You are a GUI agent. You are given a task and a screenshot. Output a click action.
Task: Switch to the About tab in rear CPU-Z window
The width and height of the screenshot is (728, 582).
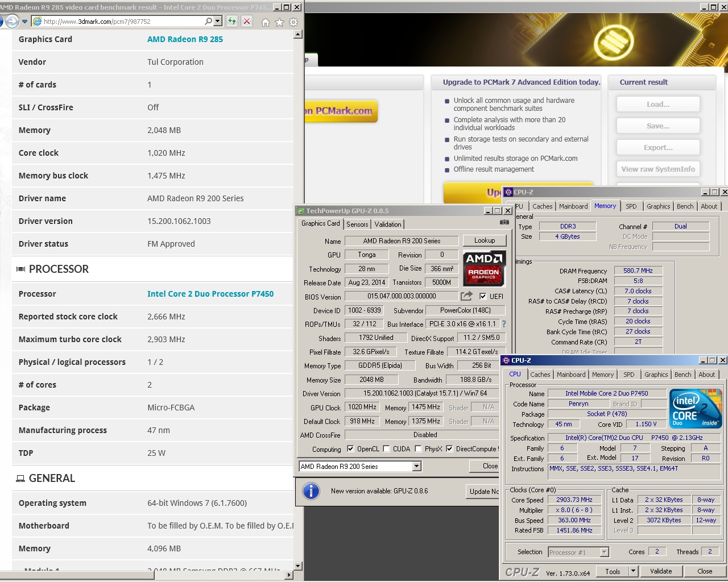tap(709, 206)
